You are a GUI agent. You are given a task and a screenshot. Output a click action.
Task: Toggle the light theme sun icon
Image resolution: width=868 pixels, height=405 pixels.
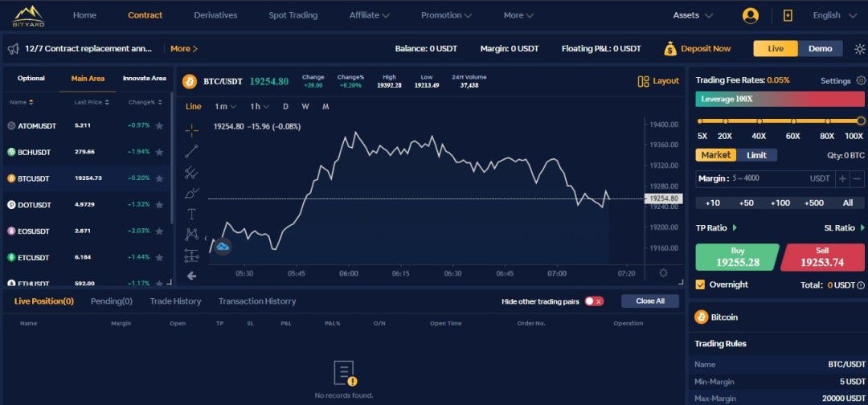tap(859, 49)
